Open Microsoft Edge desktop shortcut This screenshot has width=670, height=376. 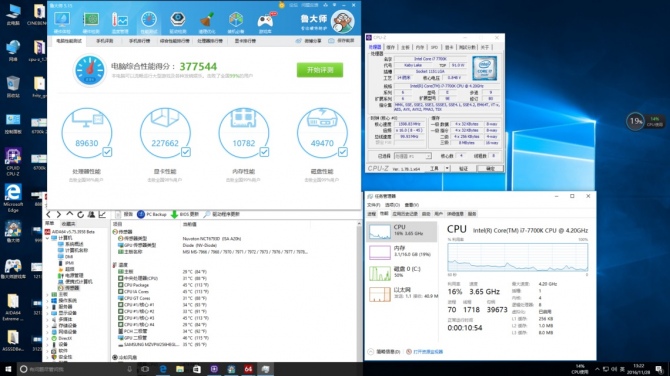[x=13, y=198]
